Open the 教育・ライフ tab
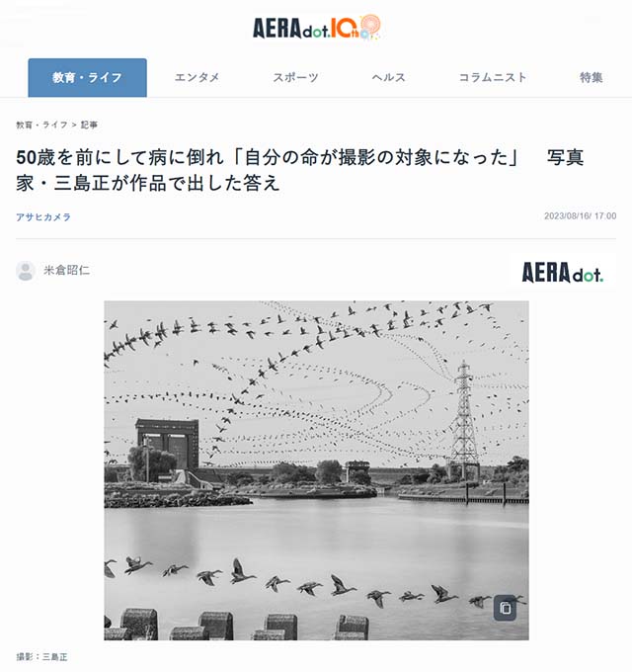This screenshot has height=672, width=632. click(87, 77)
